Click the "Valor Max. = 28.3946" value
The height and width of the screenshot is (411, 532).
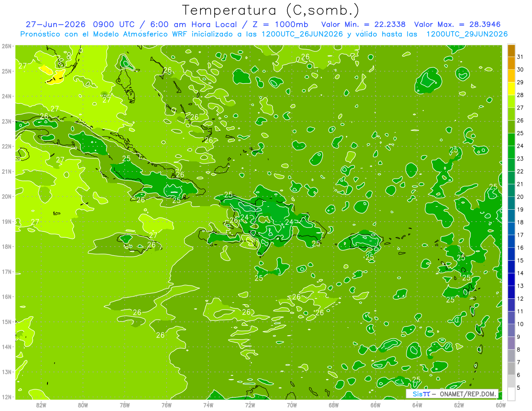(457, 24)
